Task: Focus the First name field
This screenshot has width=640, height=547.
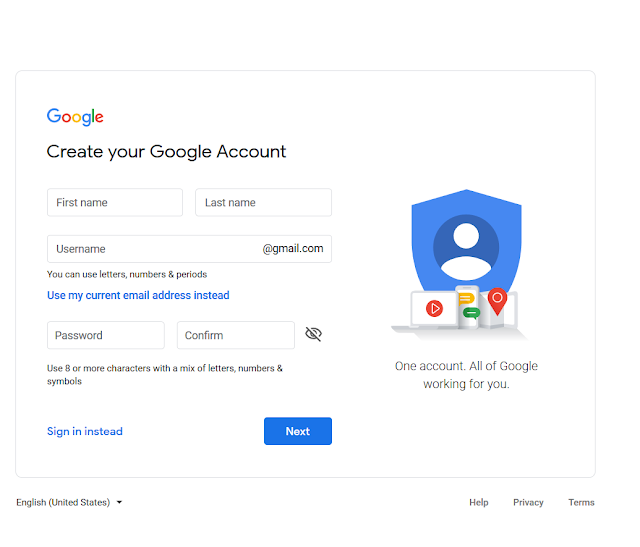Action: [x=115, y=202]
